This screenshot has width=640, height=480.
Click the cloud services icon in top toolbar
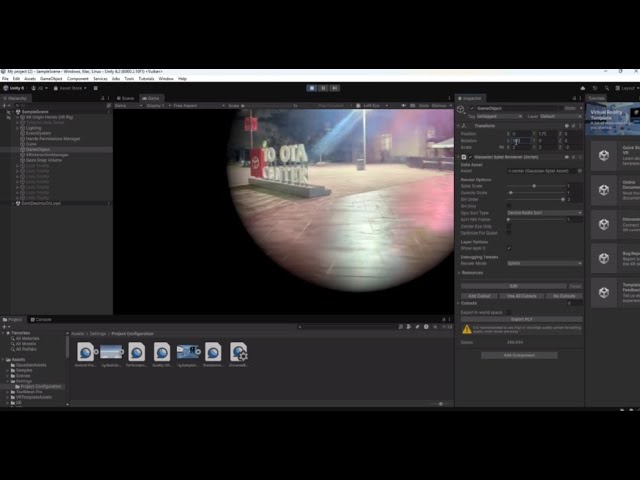click(x=582, y=88)
